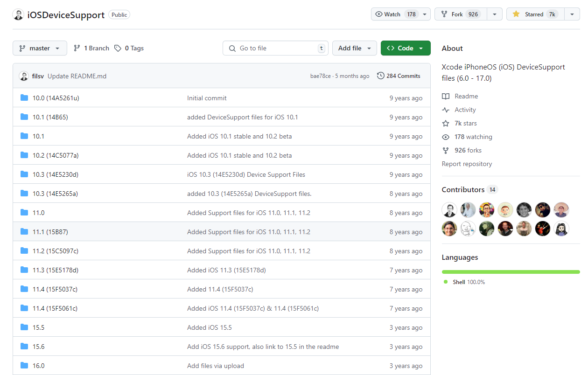Click the green Shell language bar
This screenshot has height=375, width=588.
511,271
